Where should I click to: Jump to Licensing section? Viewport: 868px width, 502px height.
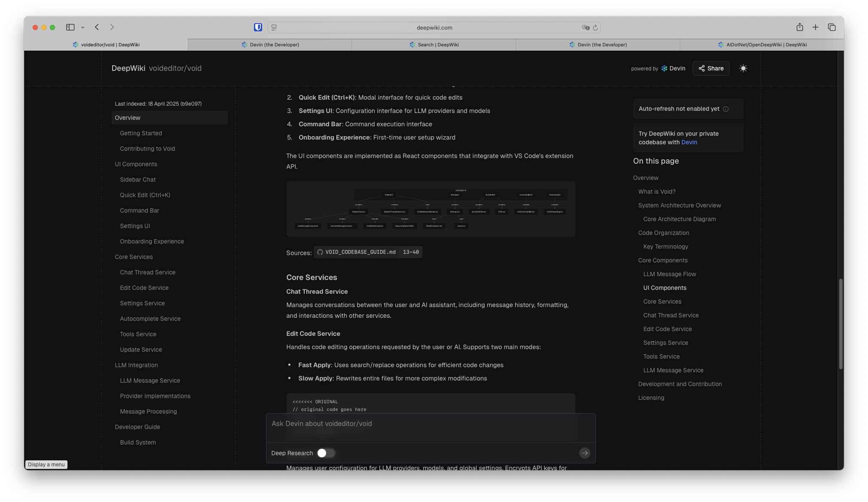pyautogui.click(x=651, y=398)
